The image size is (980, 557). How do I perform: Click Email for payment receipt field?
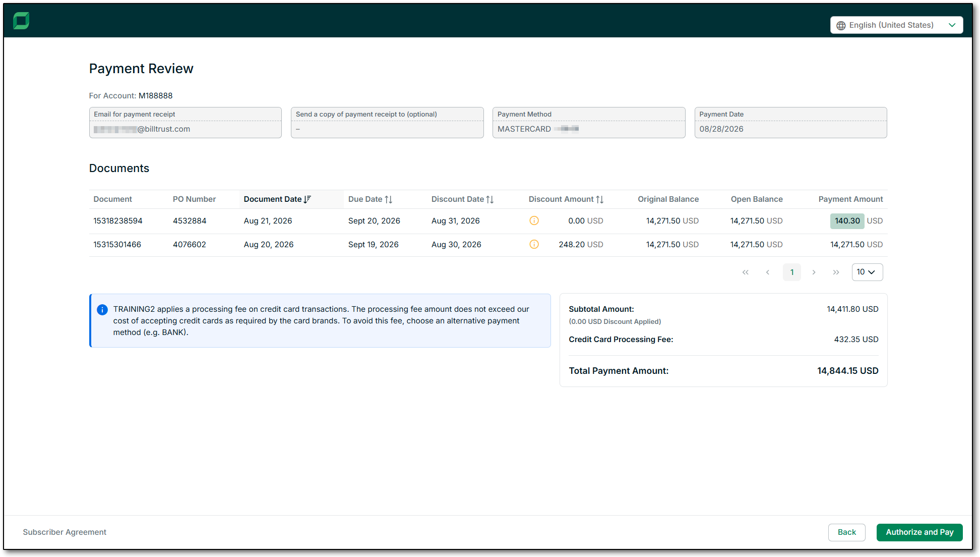point(186,123)
